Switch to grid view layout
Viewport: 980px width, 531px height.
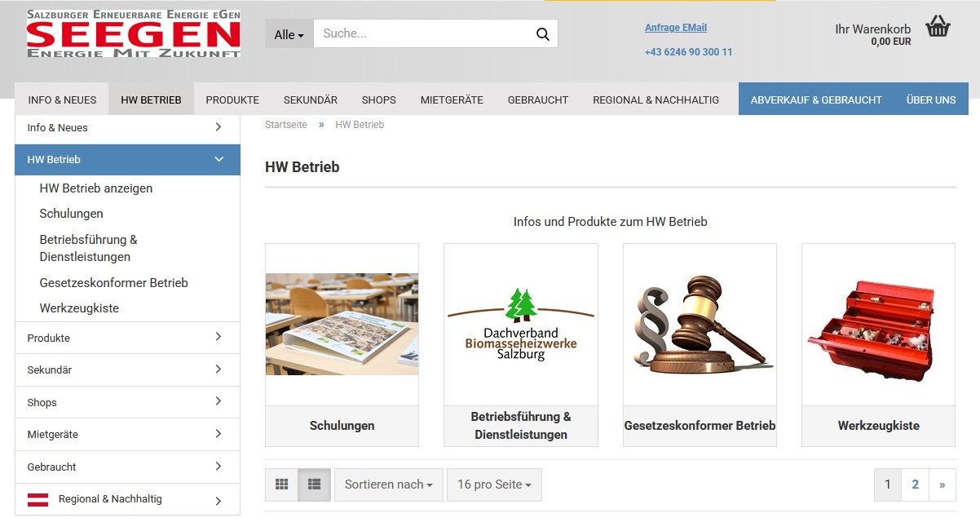[x=281, y=485]
